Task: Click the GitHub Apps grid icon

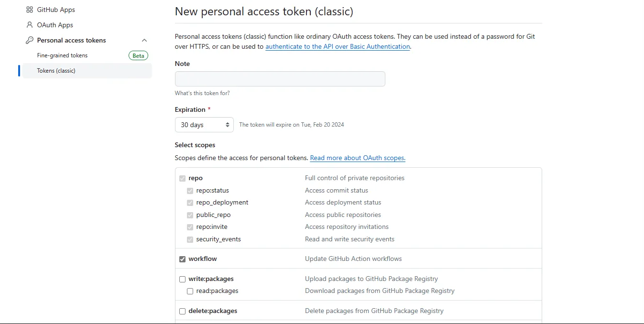Action: (x=30, y=10)
